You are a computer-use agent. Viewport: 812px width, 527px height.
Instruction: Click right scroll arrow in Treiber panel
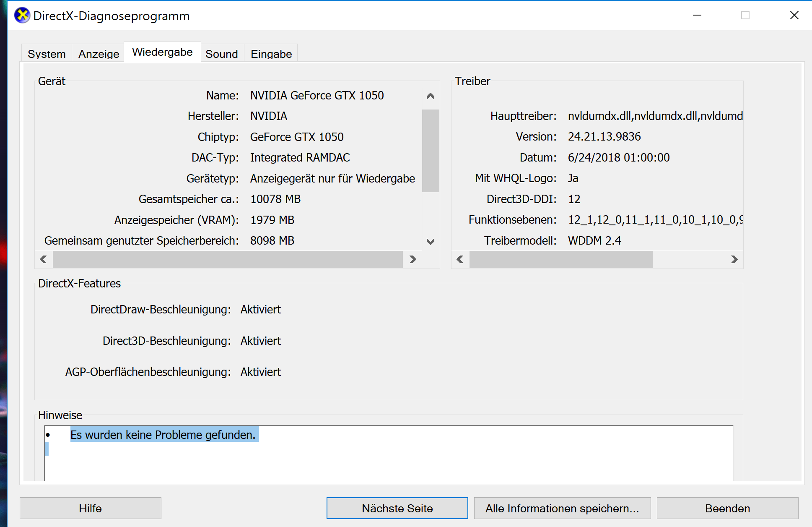pos(734,259)
